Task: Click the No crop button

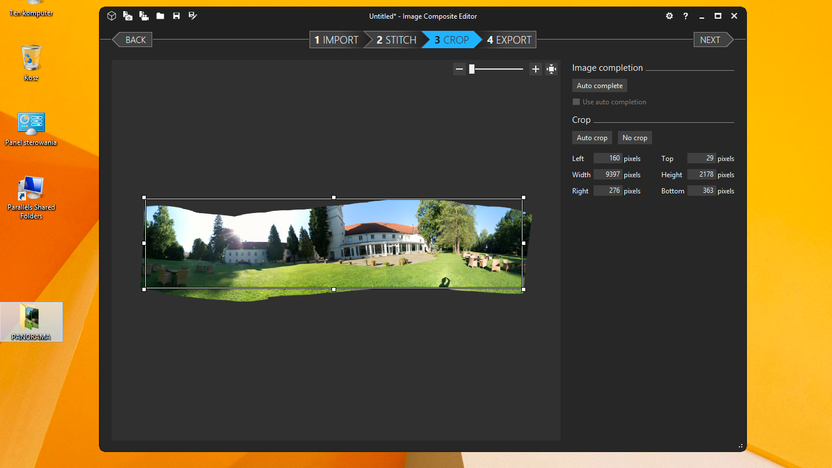Action: point(635,137)
